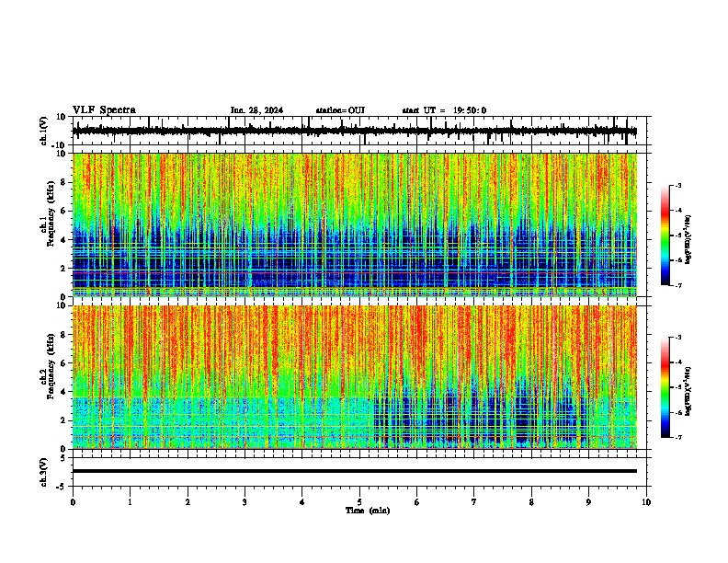Click the time-axis tick label "4"
Viewport: 728px width, 563px height.
tap(302, 502)
